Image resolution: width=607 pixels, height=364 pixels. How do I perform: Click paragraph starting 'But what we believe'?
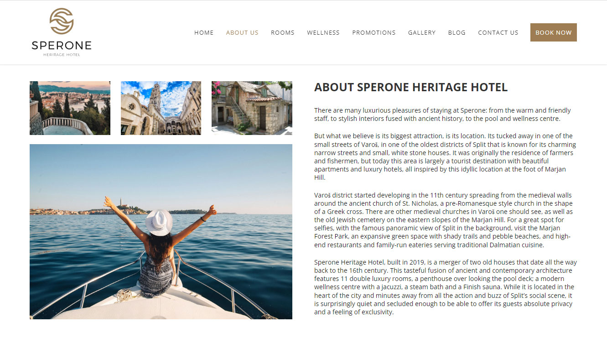[x=445, y=157]
